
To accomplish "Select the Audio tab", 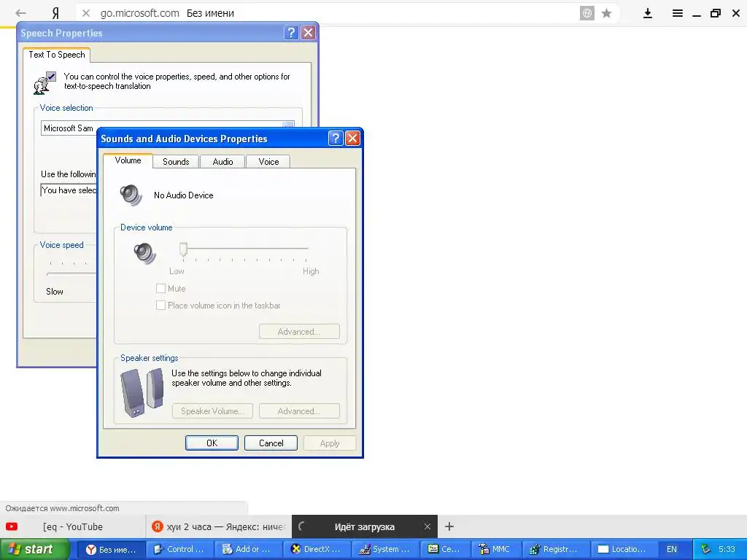I will [222, 162].
